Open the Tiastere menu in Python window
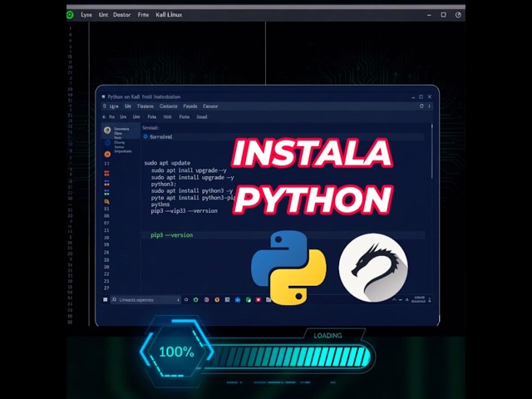 [145, 106]
